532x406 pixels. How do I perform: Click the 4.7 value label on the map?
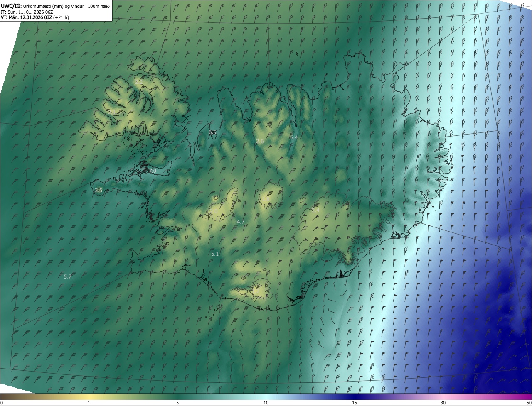[x=240, y=222]
